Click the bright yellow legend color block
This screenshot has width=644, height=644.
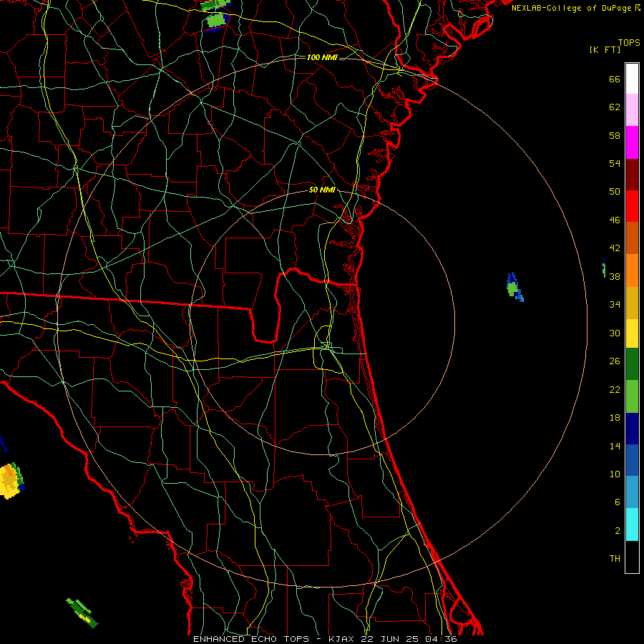[x=632, y=333]
